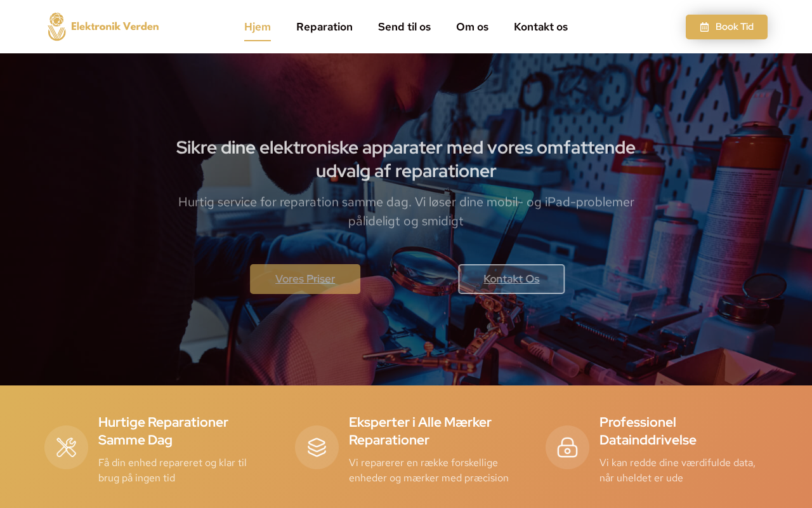The width and height of the screenshot is (812, 508).
Task: Open the Vores Priser button
Action: 305,279
